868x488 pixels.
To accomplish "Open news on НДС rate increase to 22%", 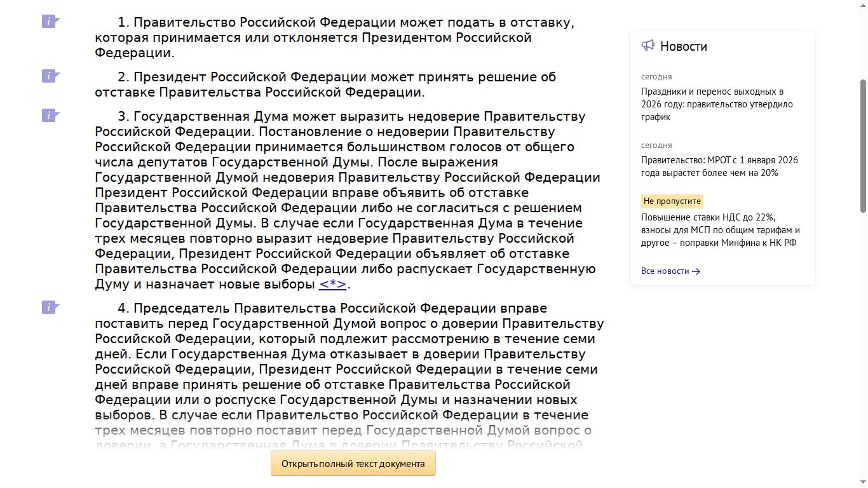I will [720, 230].
